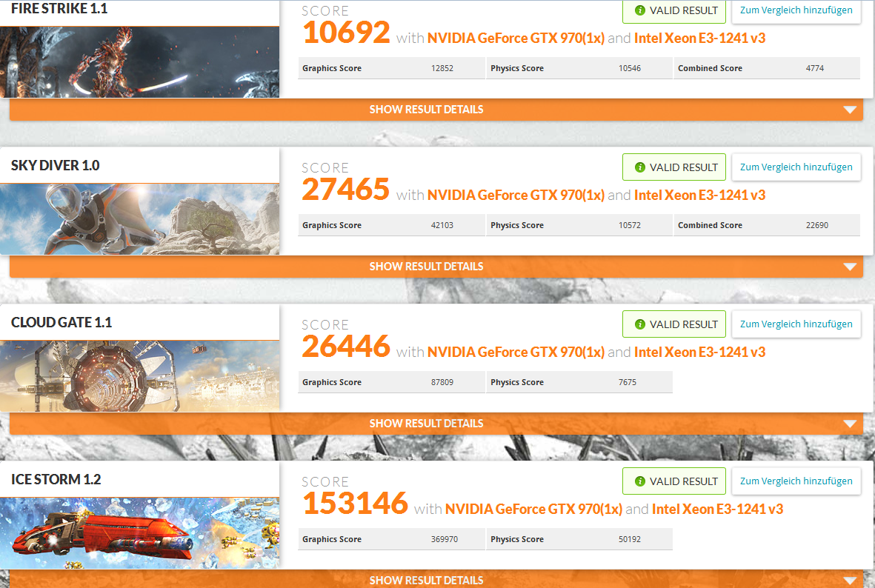This screenshot has height=588, width=875.
Task: Click the Sky Diver graphics score 42103
Action: coord(442,225)
